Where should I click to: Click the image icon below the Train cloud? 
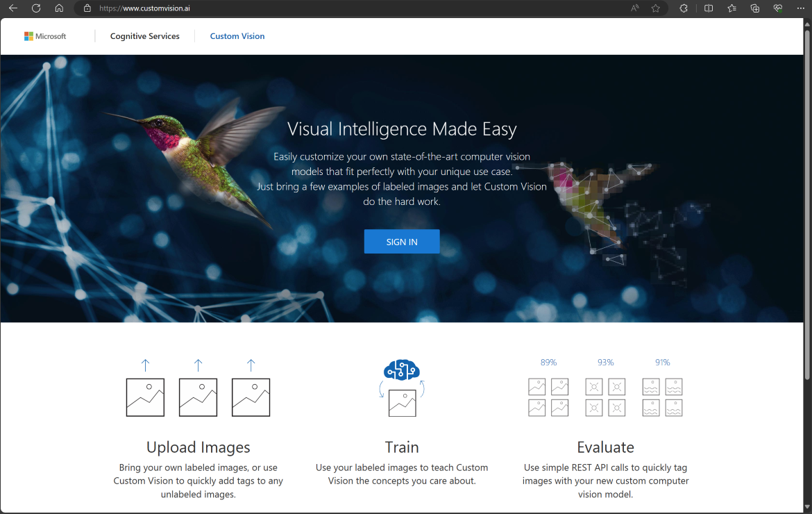[403, 403]
